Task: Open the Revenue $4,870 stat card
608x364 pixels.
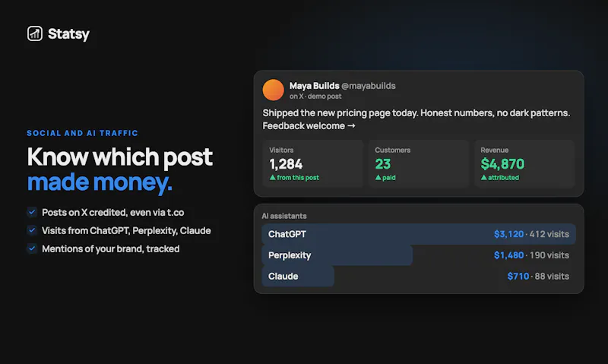Action: pos(524,164)
